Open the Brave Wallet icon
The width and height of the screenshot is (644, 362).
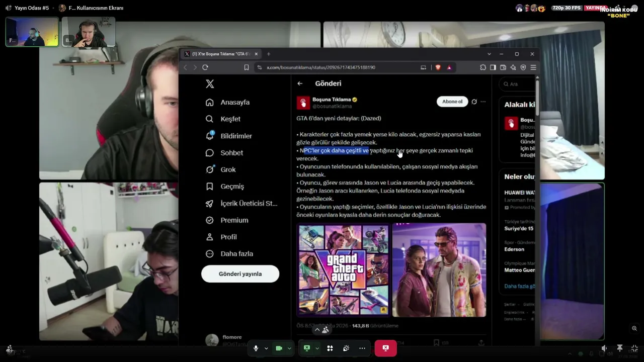pyautogui.click(x=503, y=67)
